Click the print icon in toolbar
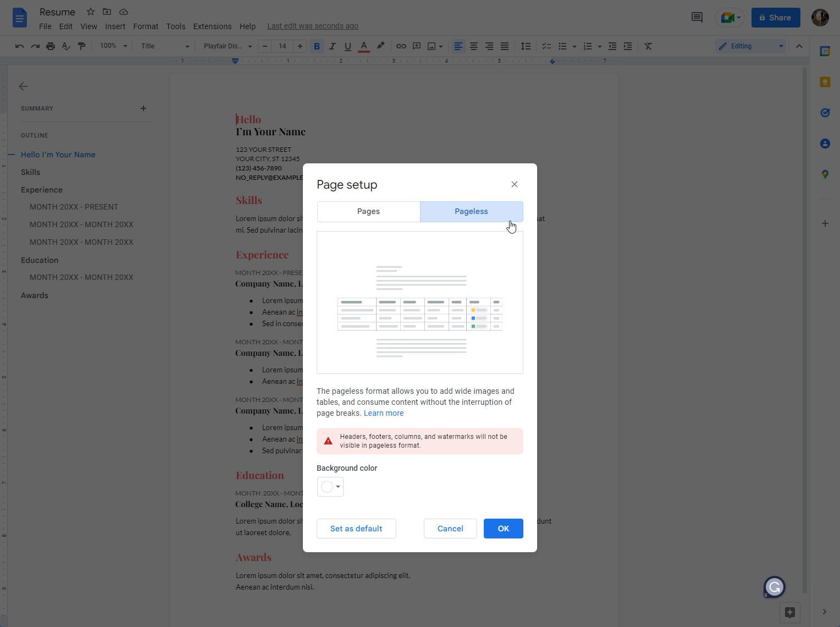This screenshot has width=840, height=627. tap(51, 46)
